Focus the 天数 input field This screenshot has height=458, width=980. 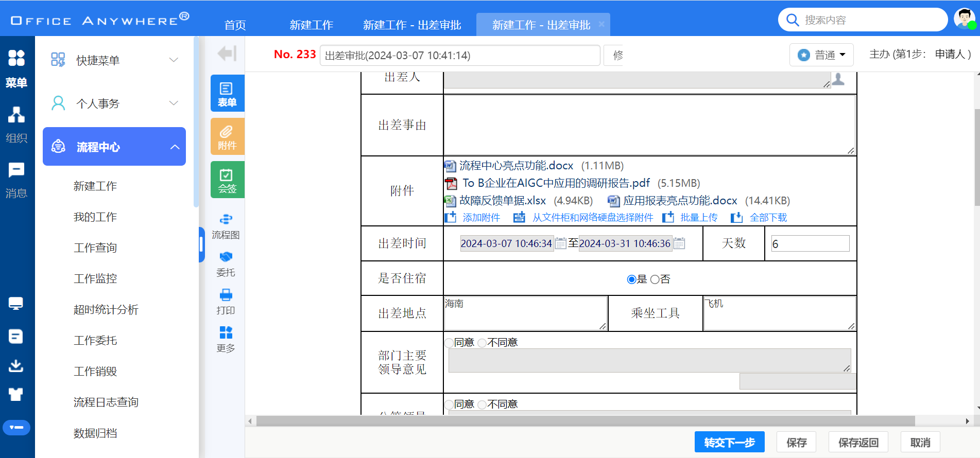pos(810,243)
